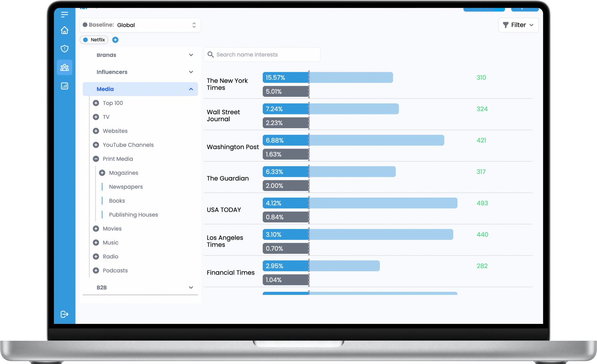
Task: Click The New York Times label
Action: pos(227,84)
